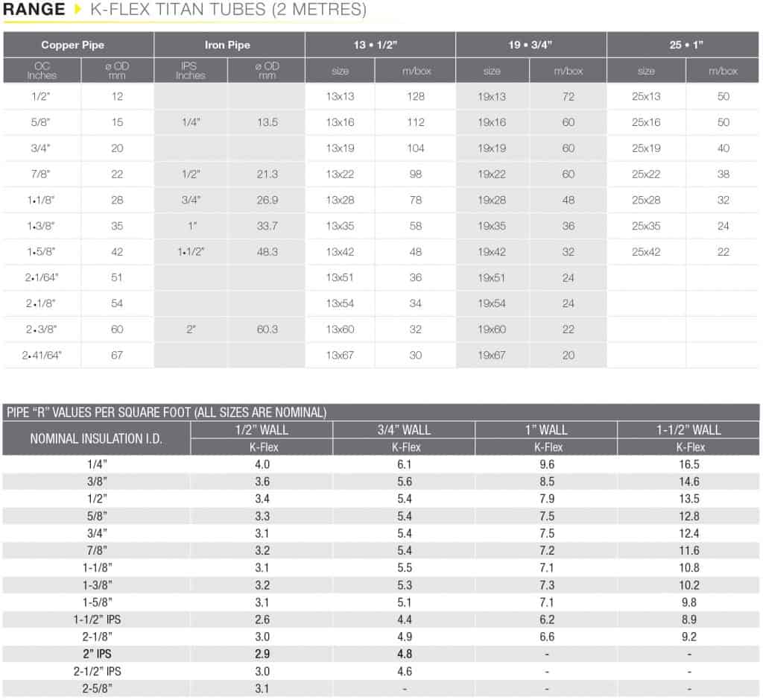Select the 19x67 size cell
Screen dimensions: 763x700
click(x=492, y=356)
